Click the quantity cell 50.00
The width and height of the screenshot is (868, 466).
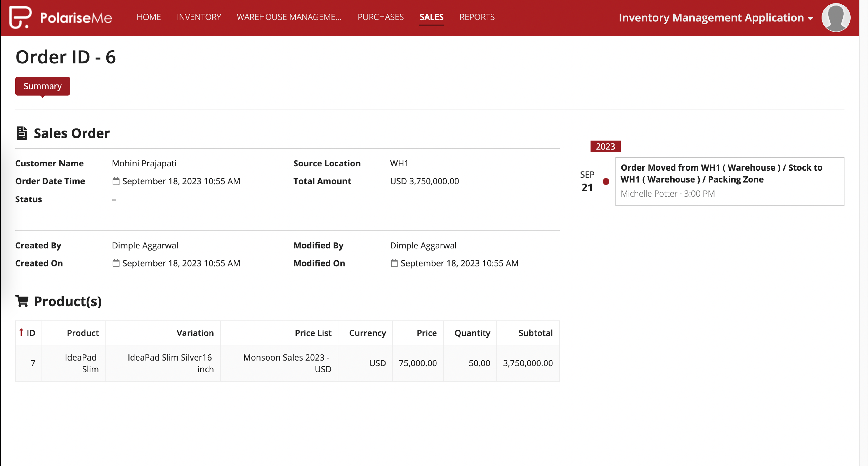point(470,363)
